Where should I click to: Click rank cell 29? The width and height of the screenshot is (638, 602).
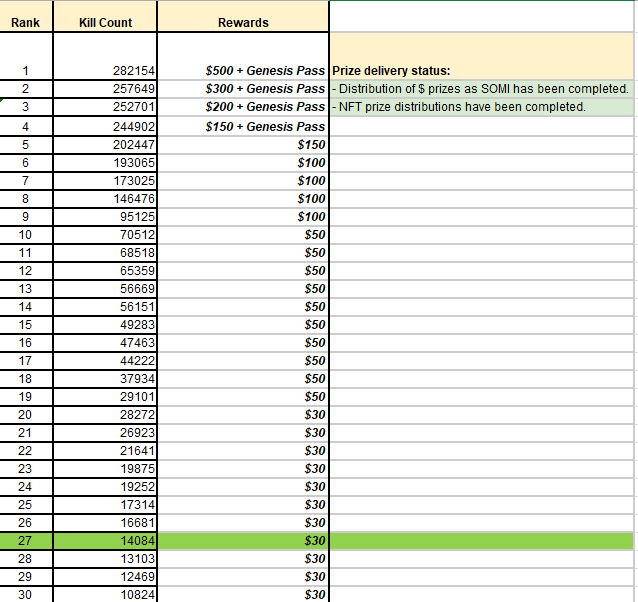pyautogui.click(x=25, y=576)
